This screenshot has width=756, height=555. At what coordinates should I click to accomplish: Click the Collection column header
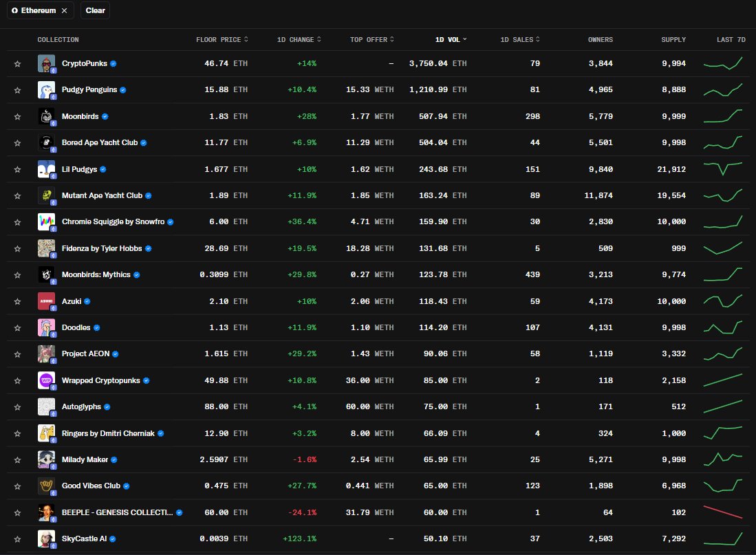click(x=58, y=39)
